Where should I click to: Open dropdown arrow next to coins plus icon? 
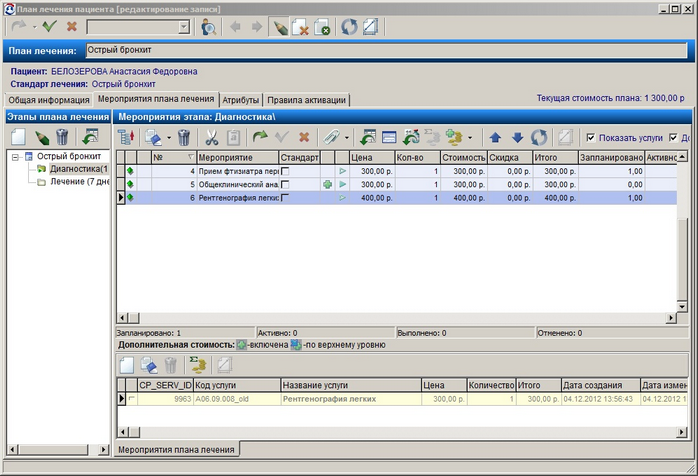(x=470, y=138)
